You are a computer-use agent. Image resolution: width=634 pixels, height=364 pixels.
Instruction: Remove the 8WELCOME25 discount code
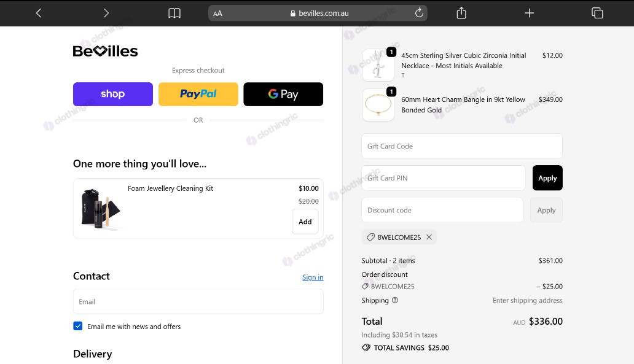429,237
